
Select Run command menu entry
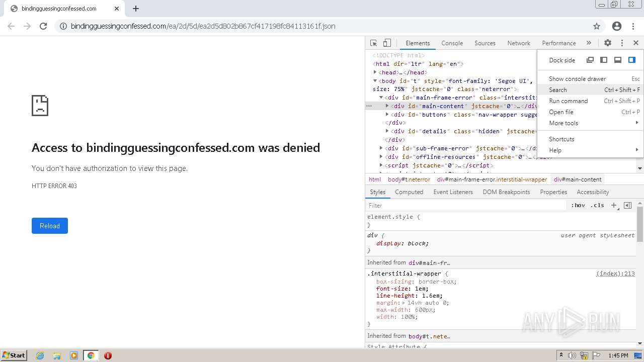click(590, 101)
